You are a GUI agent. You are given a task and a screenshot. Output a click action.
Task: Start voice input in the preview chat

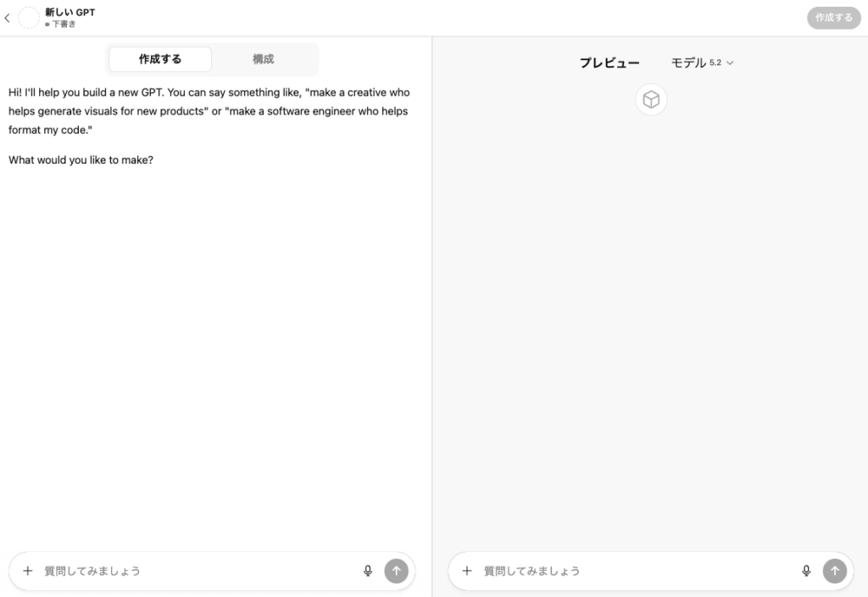click(806, 571)
